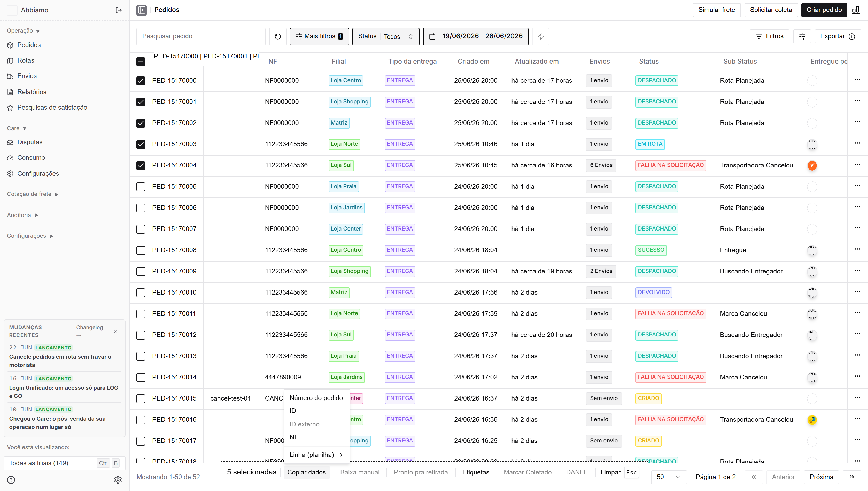Open the 50 per page dropdown

[669, 477]
